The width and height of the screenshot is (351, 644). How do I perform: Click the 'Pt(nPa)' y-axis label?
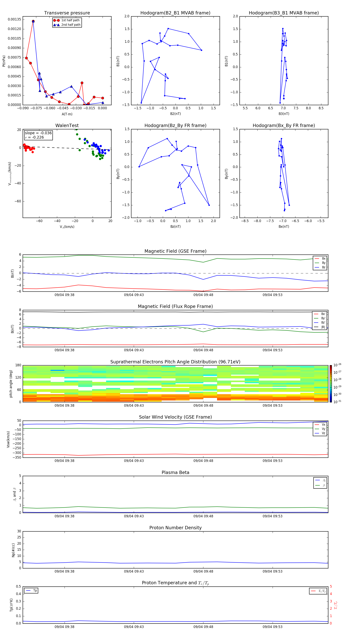coord(4,61)
